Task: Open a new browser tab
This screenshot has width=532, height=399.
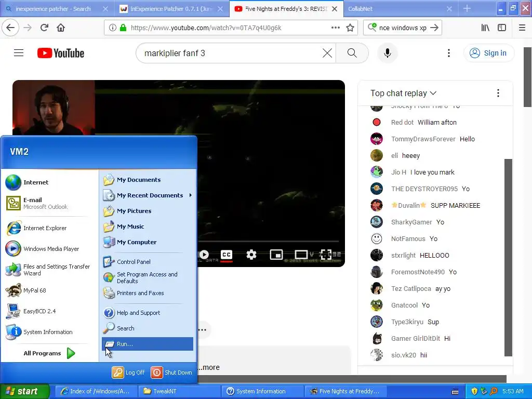Action: click(x=467, y=8)
